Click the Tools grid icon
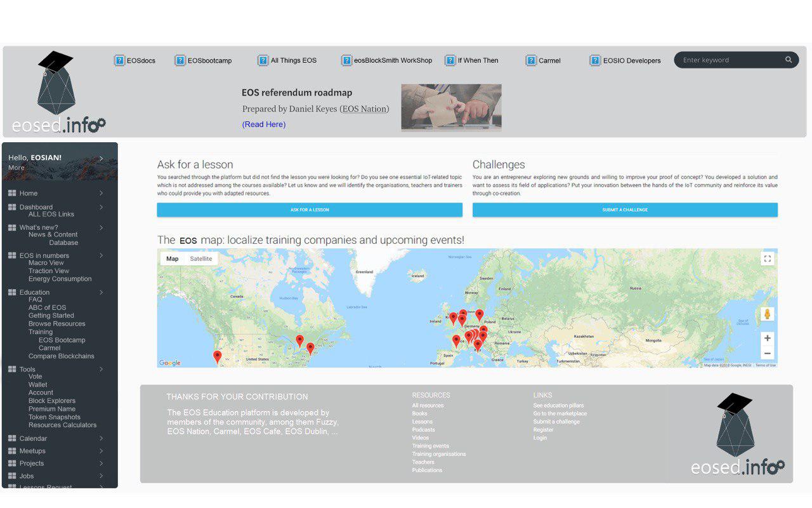812x508 pixels. [12, 369]
